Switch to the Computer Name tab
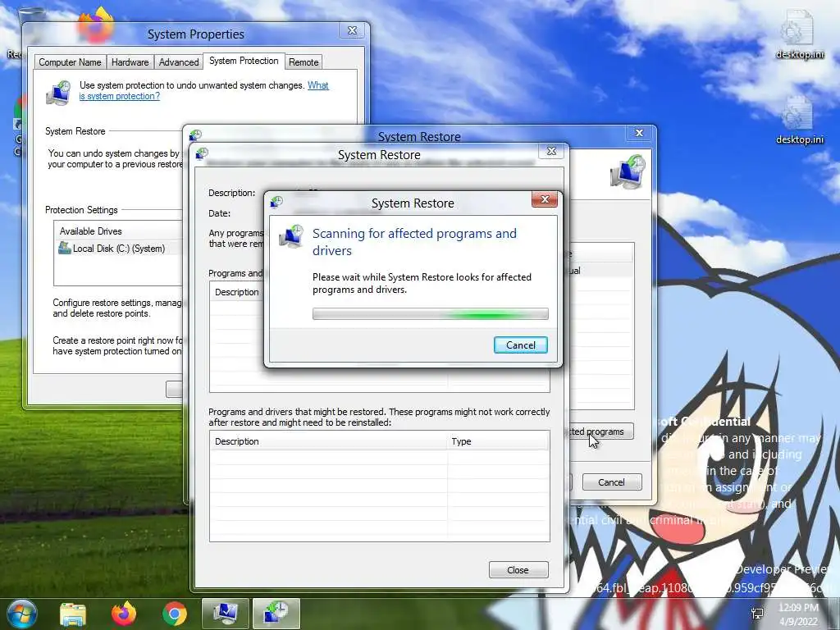The image size is (840, 630). click(70, 62)
